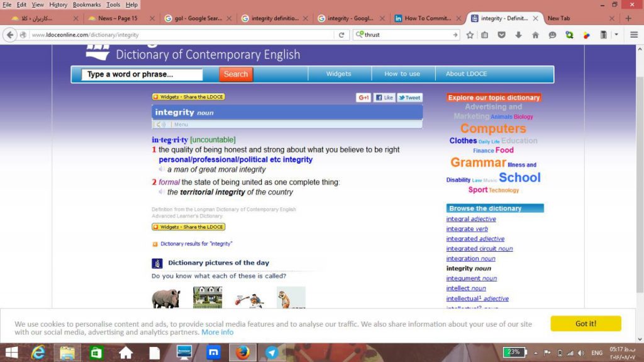
Task: Open the Edit menu
Action: 21,4
